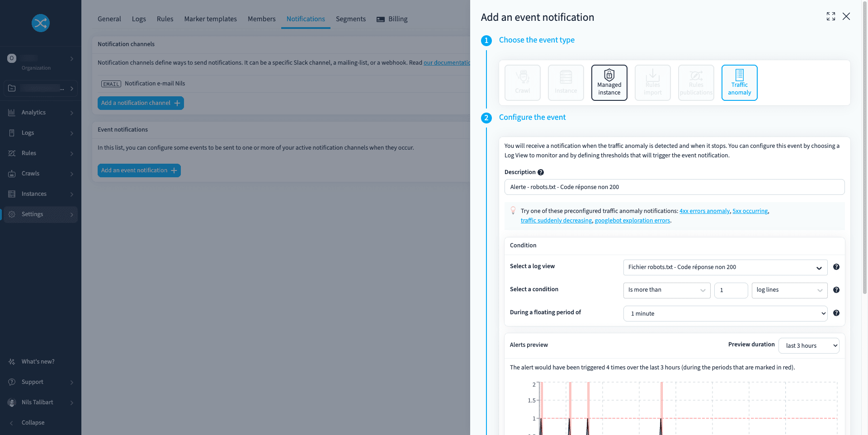Switch to the Members tab

(261, 19)
